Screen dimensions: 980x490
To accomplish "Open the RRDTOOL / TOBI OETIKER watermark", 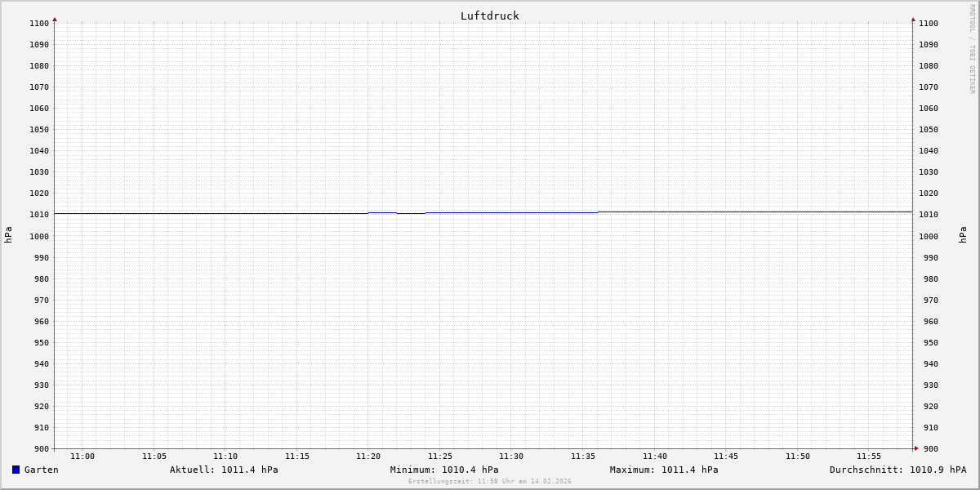I will 972,48.
